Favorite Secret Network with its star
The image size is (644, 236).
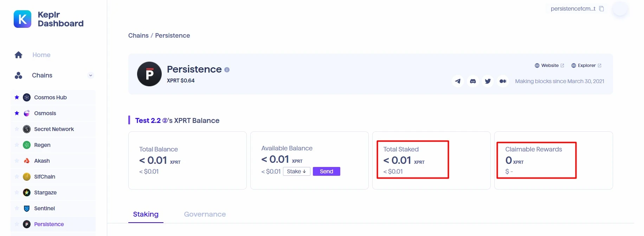tap(17, 129)
